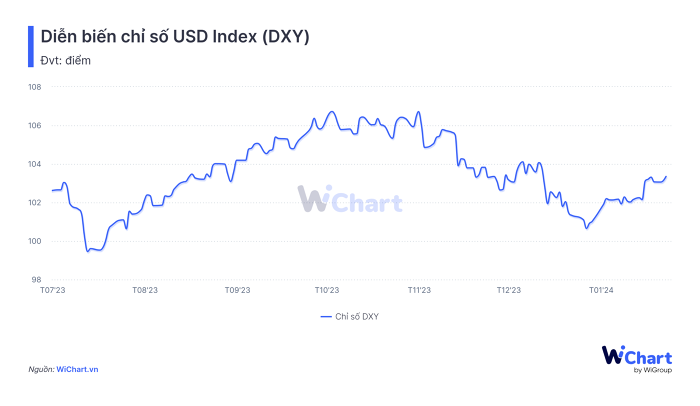
Task: Select the T10'23 month marker
Action: (x=327, y=291)
